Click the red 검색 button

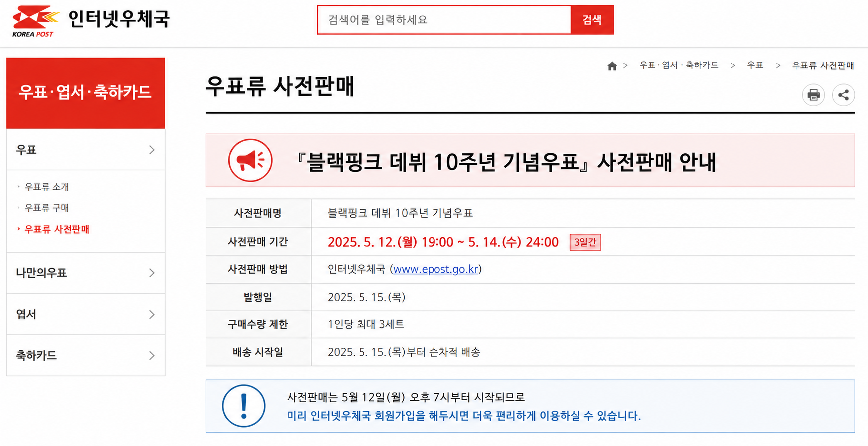[592, 20]
